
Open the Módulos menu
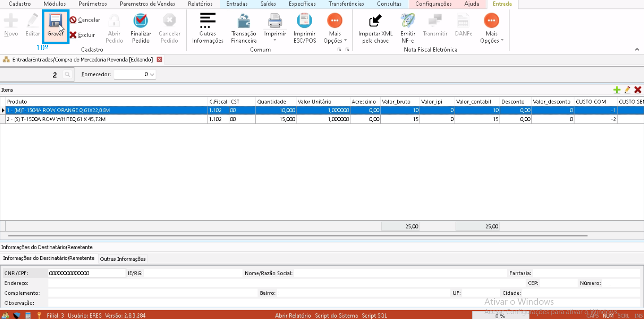[55, 4]
